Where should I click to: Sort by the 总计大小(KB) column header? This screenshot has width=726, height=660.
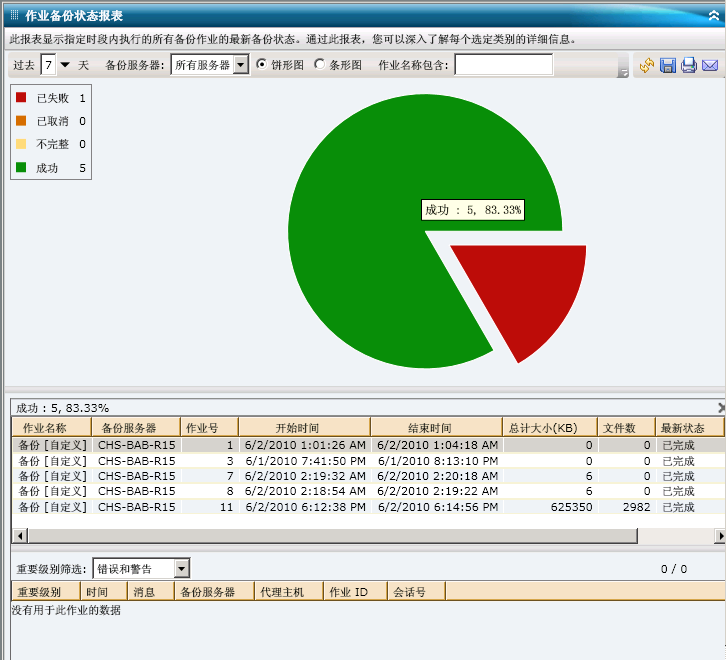pyautogui.click(x=549, y=428)
